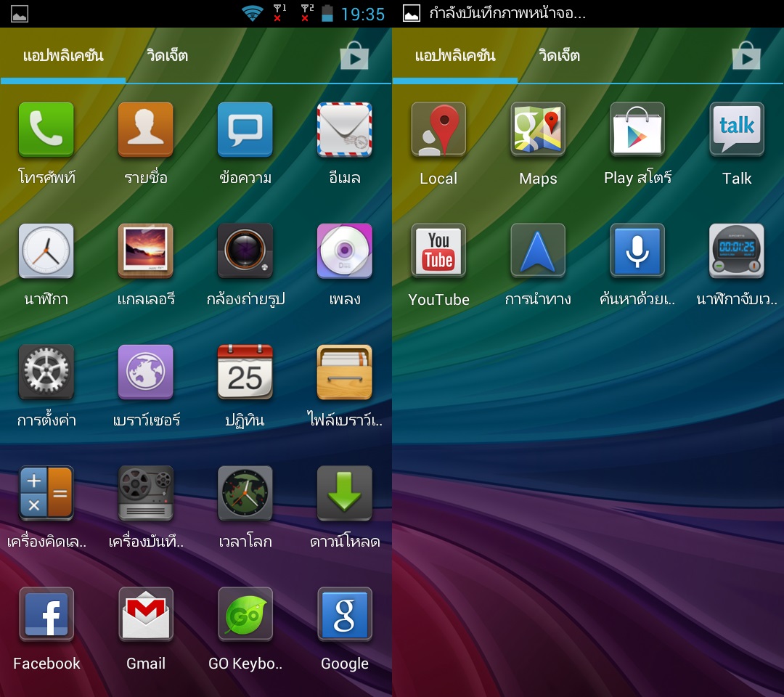This screenshot has width=784, height=697.
Task: Open the Play สโตร์ app
Action: coord(637,129)
